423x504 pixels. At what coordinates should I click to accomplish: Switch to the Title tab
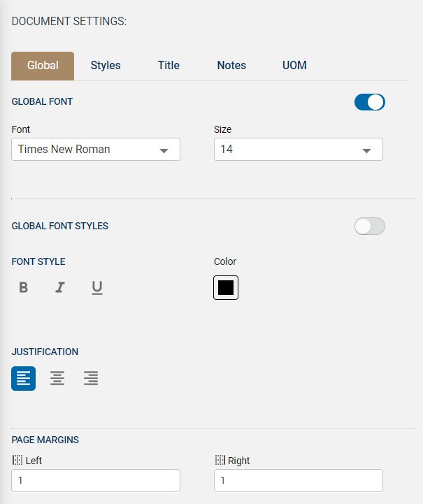pyautogui.click(x=169, y=66)
